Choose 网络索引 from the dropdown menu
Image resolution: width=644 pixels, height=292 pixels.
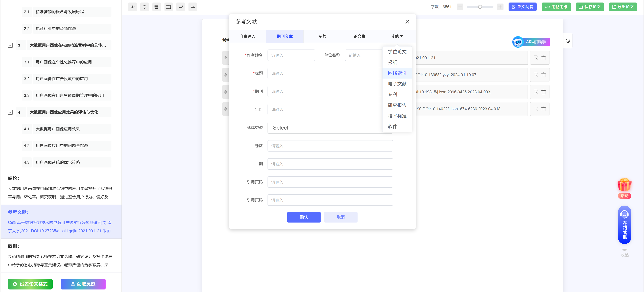pos(397,73)
